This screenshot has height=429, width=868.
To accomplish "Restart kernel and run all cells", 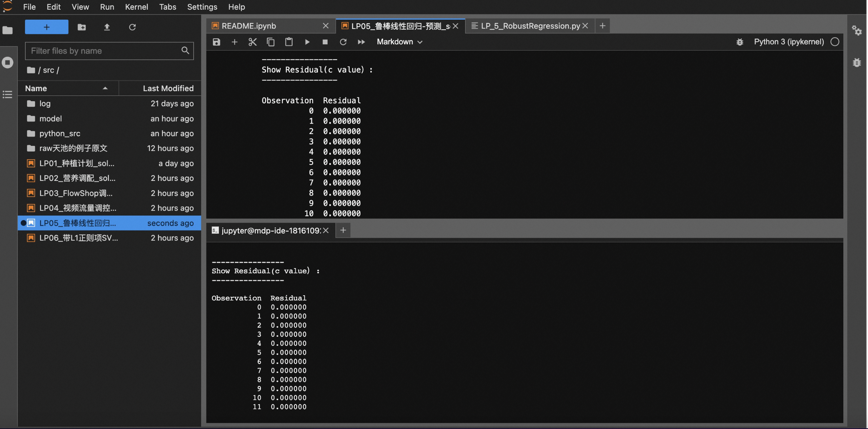I will point(361,42).
